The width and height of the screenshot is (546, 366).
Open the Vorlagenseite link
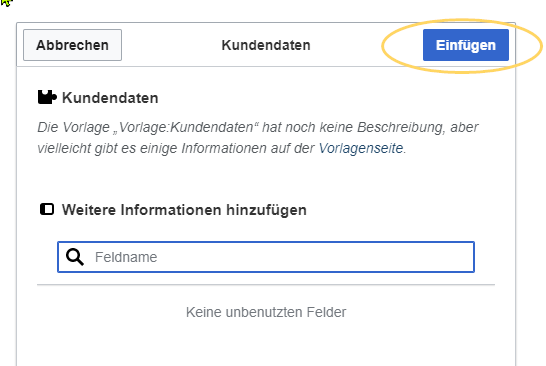(x=361, y=148)
